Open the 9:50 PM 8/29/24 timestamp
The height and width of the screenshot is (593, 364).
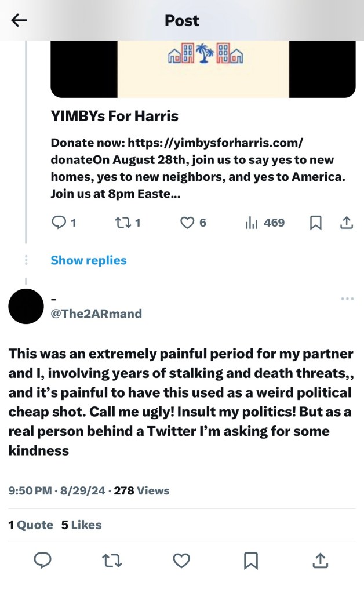click(57, 490)
